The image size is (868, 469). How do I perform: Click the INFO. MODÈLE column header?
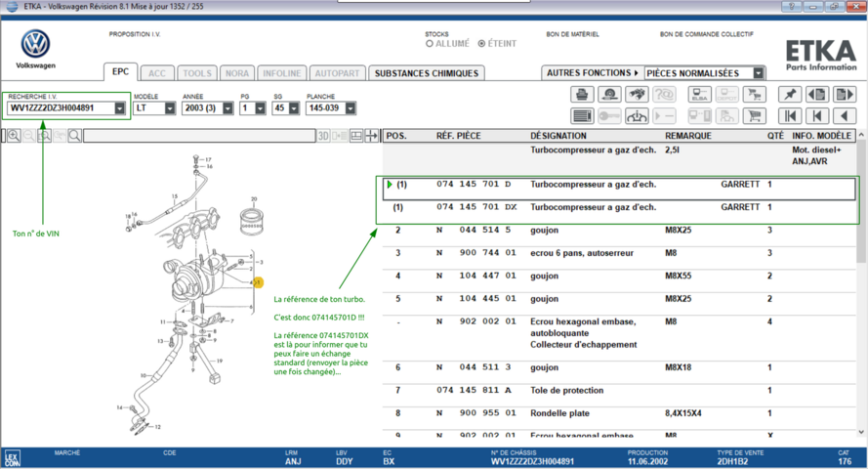click(821, 136)
